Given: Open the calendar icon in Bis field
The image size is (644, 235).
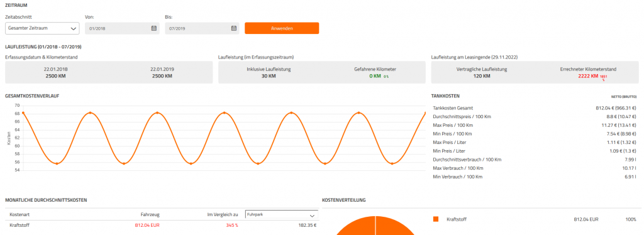Looking at the screenshot, I should (x=234, y=28).
